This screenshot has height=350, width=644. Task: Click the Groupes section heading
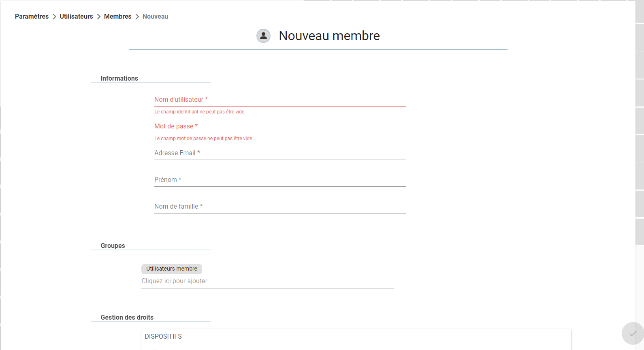pyautogui.click(x=113, y=245)
